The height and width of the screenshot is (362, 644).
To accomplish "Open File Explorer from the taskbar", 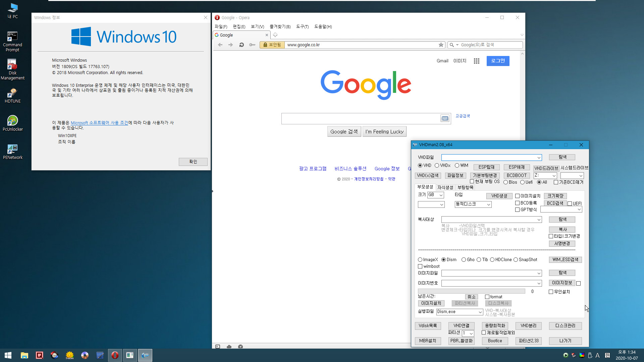I will tap(24, 355).
